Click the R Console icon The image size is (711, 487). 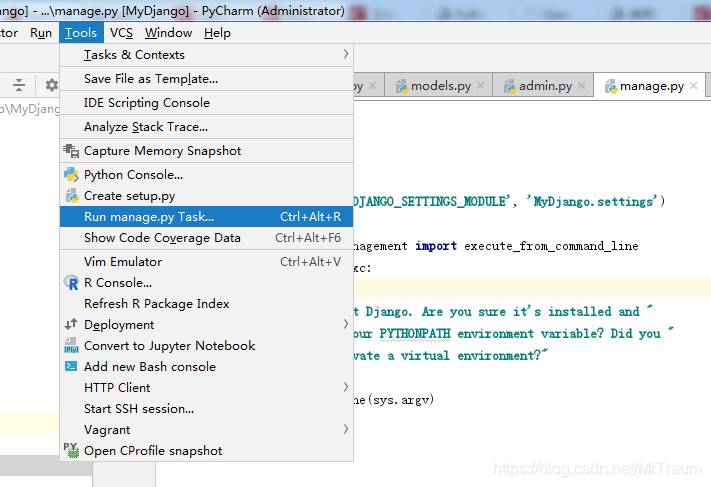[71, 283]
